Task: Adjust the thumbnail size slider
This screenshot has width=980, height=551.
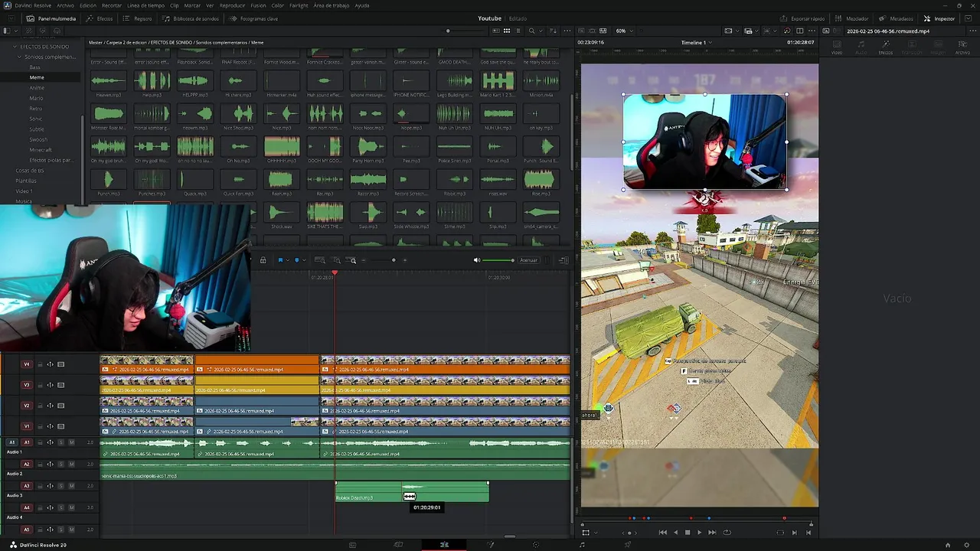Action: 448,31
